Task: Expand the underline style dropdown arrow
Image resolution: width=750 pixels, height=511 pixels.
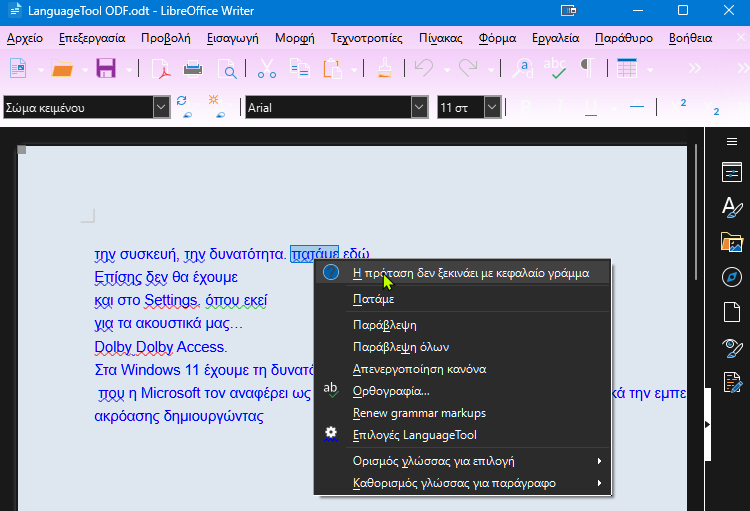Action: 614,109
